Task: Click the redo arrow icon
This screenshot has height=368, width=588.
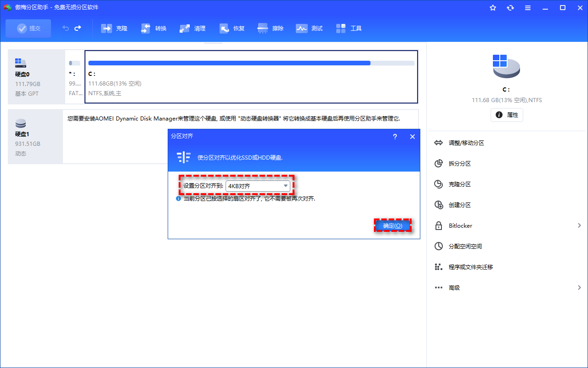Action: click(77, 28)
